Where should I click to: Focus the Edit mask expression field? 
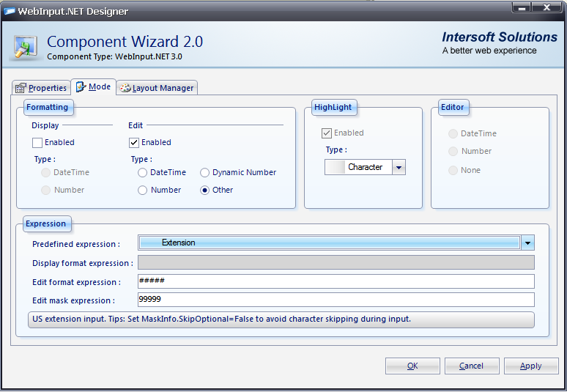point(336,300)
